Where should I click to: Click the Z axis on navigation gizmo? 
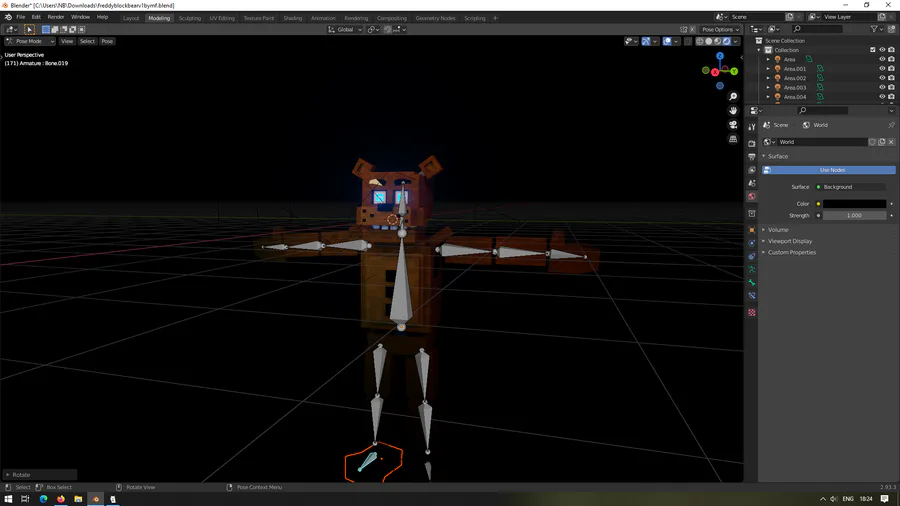(720, 56)
